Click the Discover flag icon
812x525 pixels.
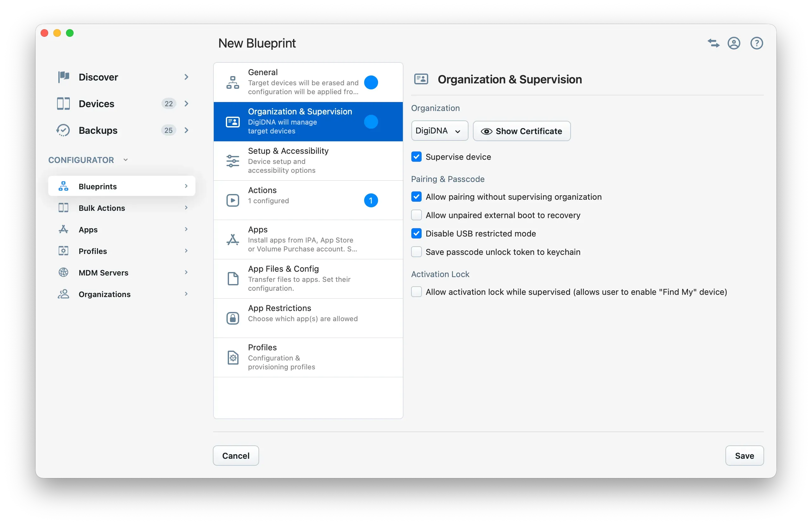(x=63, y=77)
